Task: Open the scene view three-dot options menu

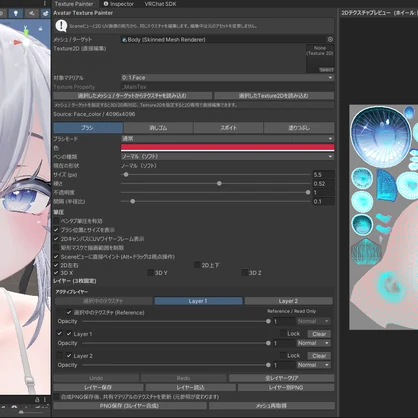Action: click(x=44, y=3)
